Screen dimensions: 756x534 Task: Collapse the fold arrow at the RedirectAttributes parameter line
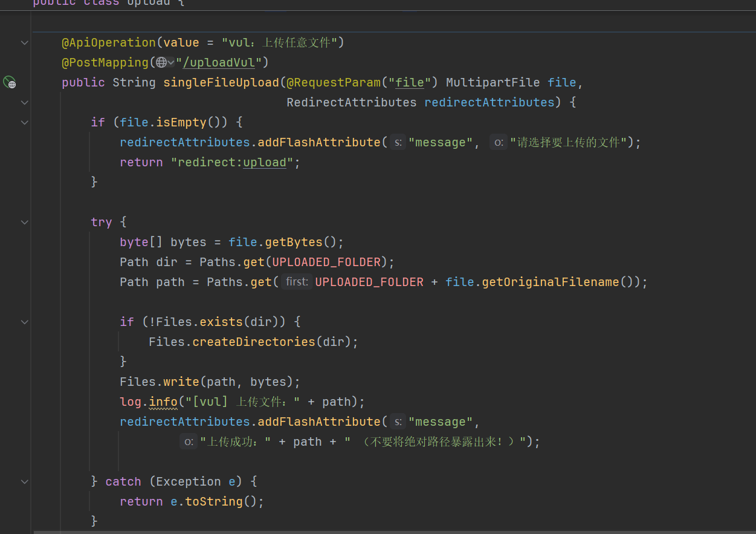[x=24, y=102]
